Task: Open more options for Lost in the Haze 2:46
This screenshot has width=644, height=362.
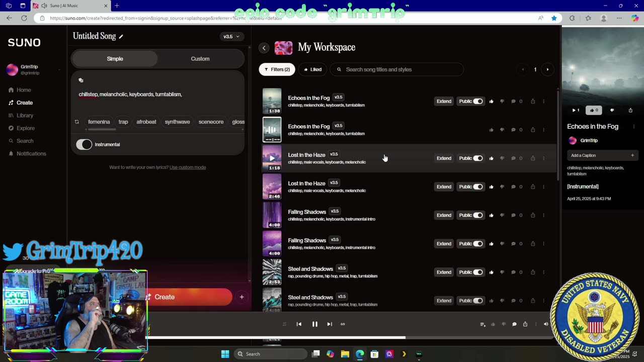Action: 543,187
